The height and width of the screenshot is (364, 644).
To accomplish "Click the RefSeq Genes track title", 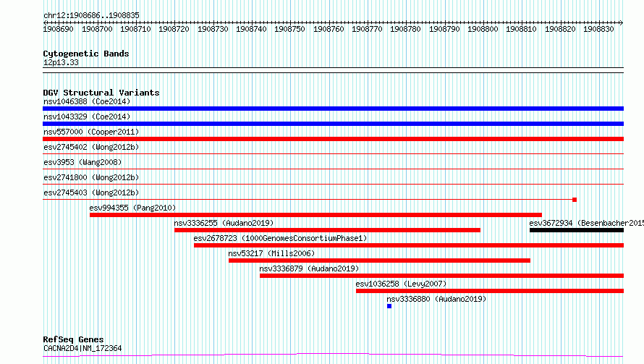I will (74, 340).
